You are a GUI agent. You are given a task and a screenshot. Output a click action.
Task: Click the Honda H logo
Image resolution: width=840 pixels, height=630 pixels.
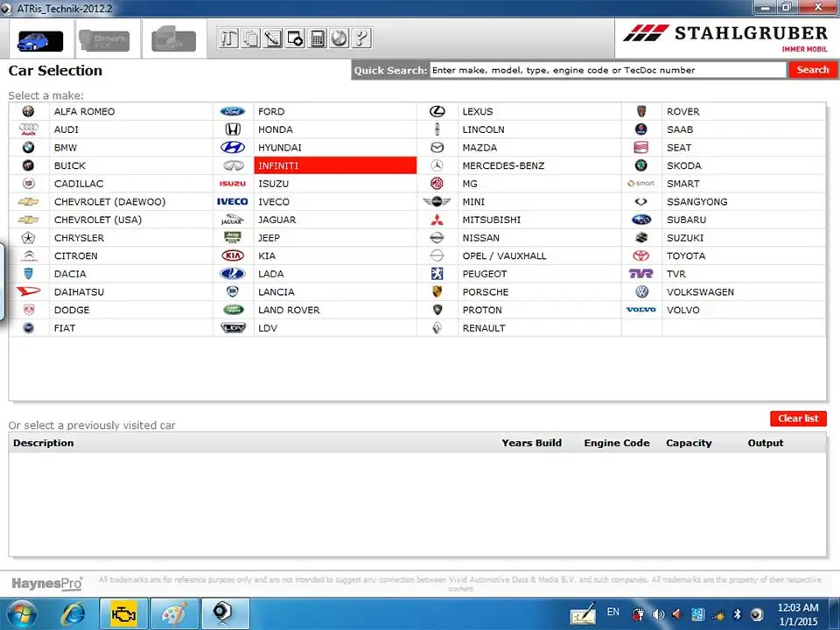[233, 129]
